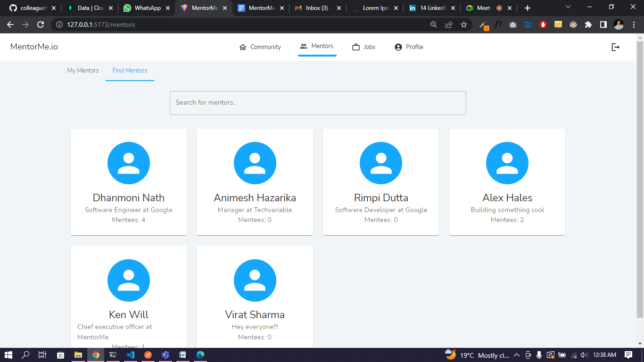Click the Community home icon
Screen dimensions: 644x362
coord(243,47)
